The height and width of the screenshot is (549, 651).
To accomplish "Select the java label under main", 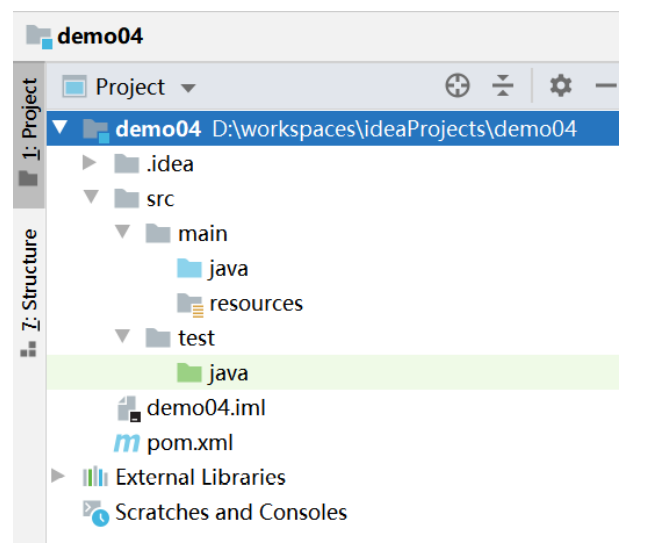I will tap(229, 270).
